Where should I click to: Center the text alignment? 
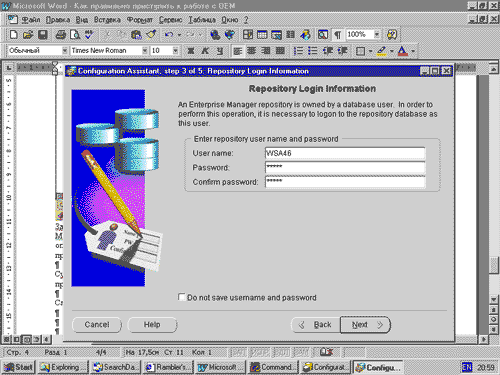252,51
